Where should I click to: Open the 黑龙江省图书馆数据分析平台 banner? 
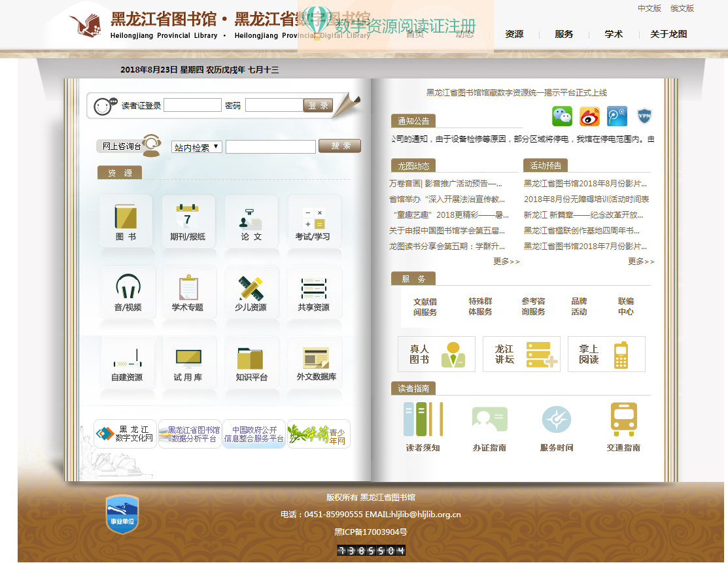190,434
